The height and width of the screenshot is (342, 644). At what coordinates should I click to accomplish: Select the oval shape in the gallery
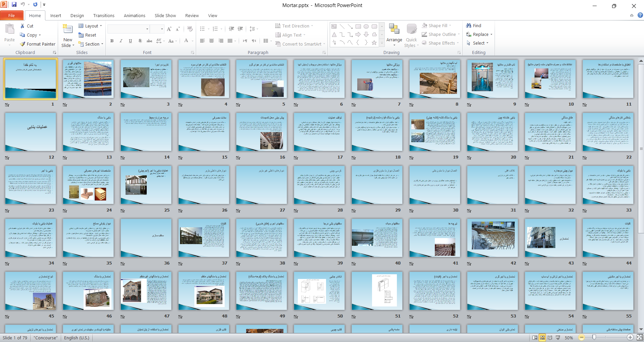click(366, 26)
